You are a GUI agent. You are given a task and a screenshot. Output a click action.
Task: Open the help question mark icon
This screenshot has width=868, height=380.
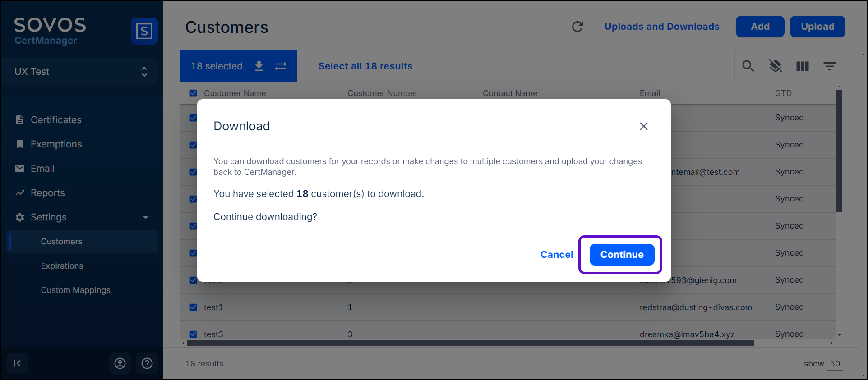[147, 363]
